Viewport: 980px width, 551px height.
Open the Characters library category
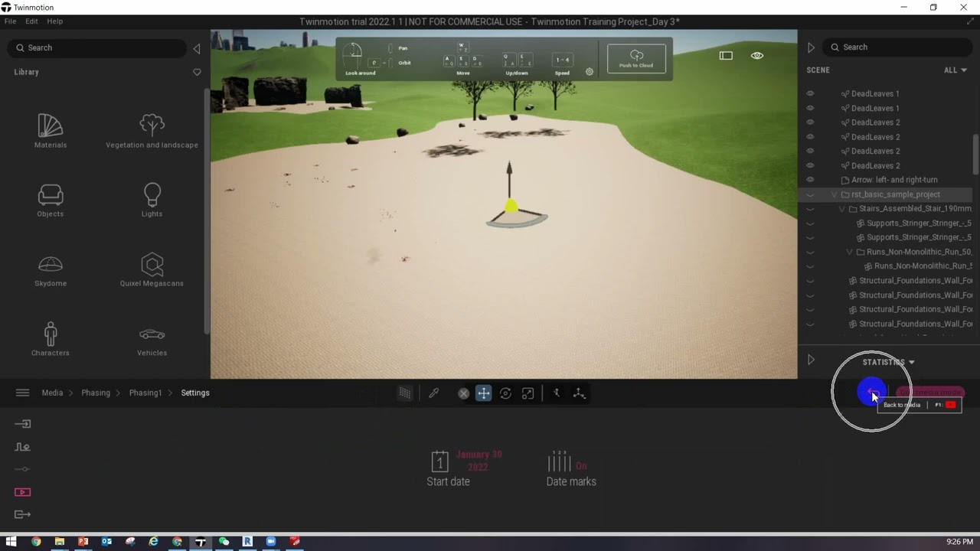51,339
